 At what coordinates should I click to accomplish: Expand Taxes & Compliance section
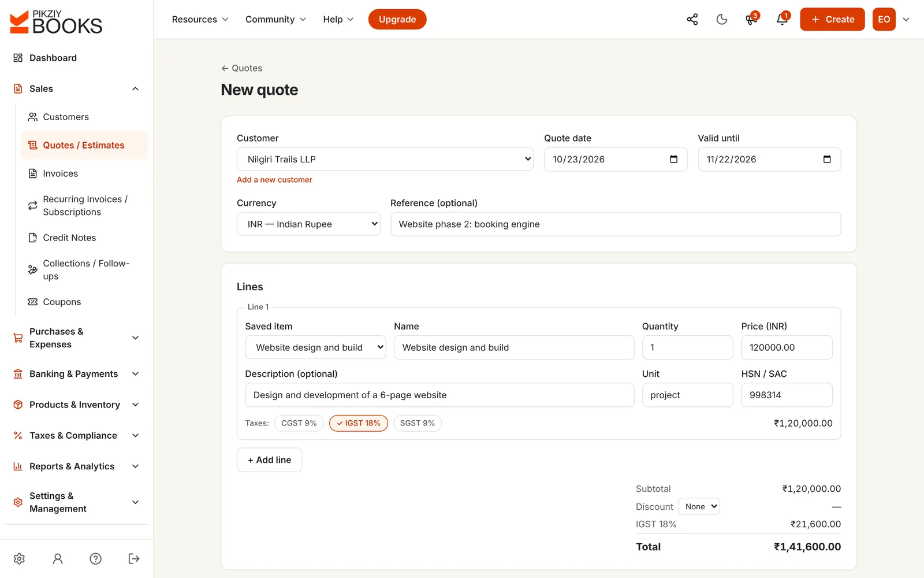coord(77,436)
